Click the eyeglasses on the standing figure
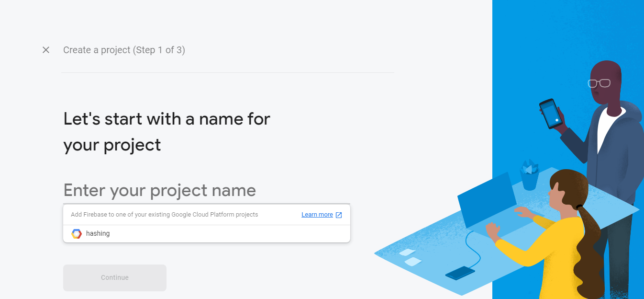The height and width of the screenshot is (299, 644). (599, 83)
